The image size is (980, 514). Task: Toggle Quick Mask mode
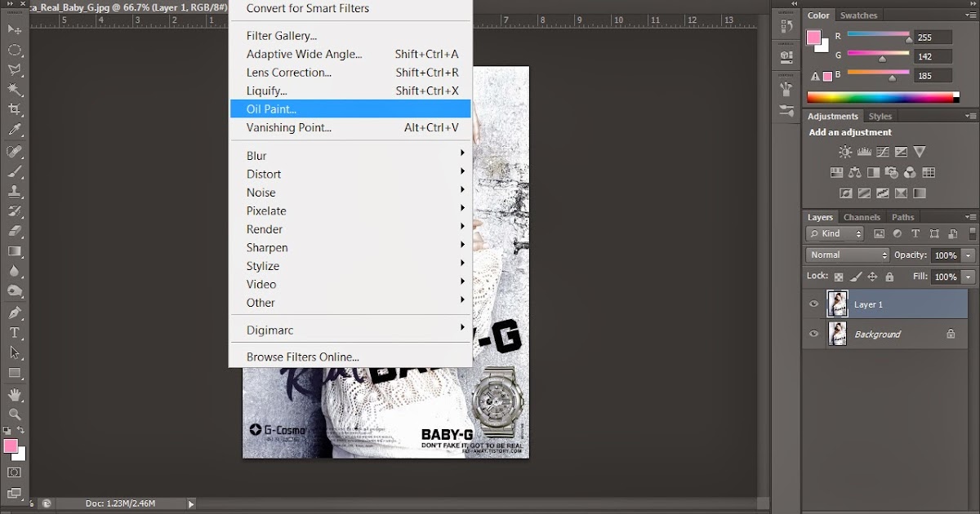click(x=15, y=472)
